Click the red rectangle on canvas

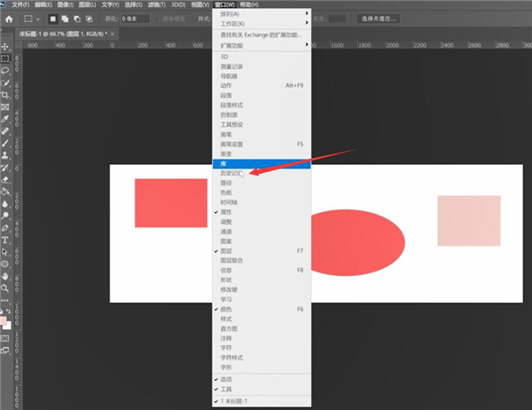pyautogui.click(x=171, y=203)
